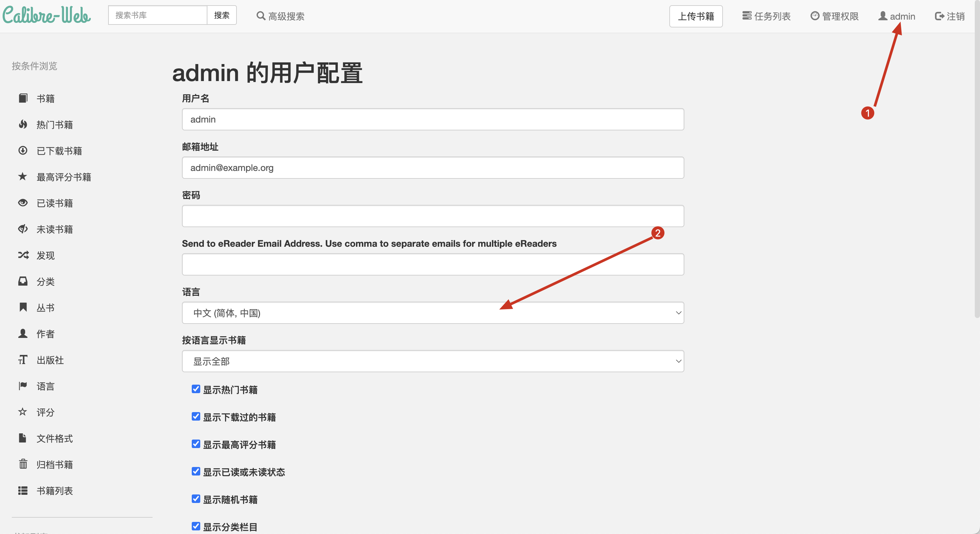Click the download icon for 已下载书籍
Image resolution: width=980 pixels, height=534 pixels.
click(23, 151)
